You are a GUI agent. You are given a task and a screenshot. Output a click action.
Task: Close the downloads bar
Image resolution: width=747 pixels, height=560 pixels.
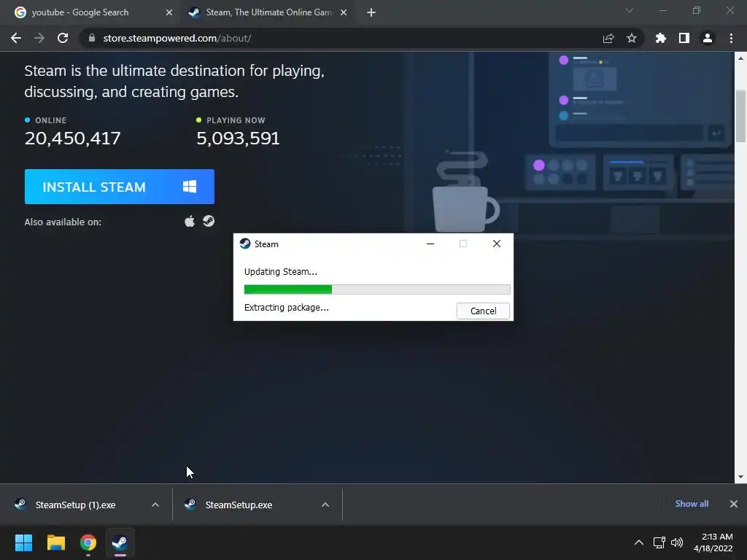(734, 504)
